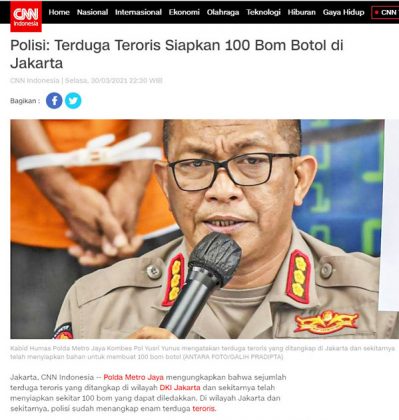Follow the DKI Jakarta link
399x420 pixels.
[180, 388]
